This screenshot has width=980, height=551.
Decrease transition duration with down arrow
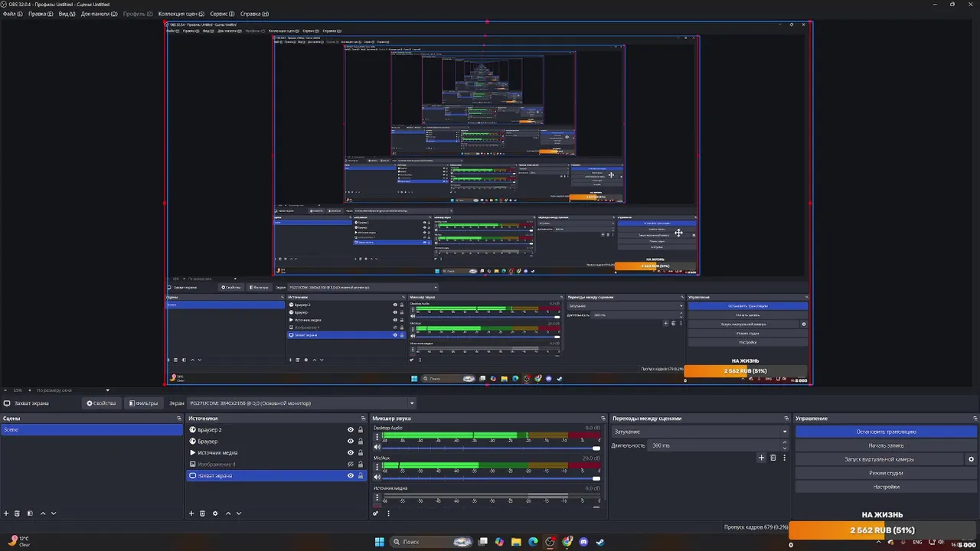784,448
